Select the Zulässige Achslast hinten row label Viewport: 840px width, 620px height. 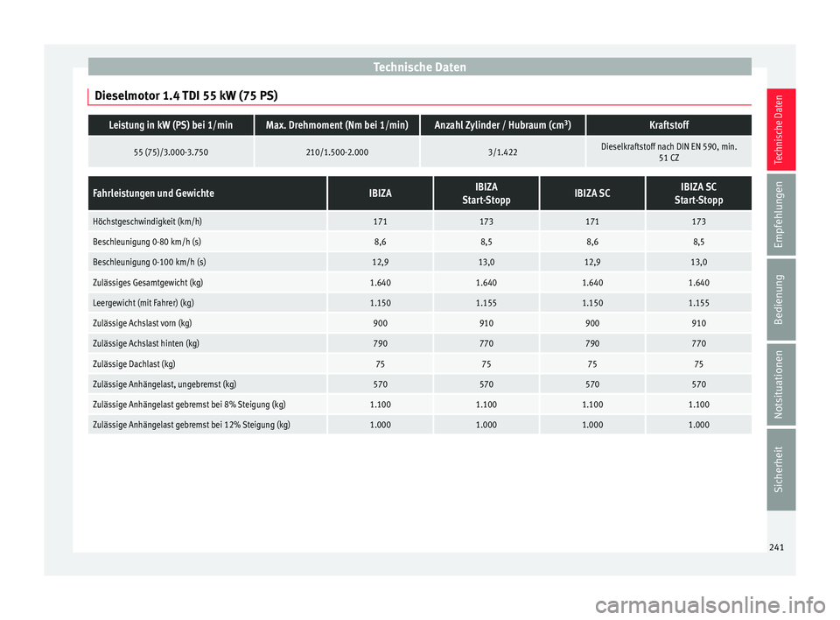pos(146,344)
